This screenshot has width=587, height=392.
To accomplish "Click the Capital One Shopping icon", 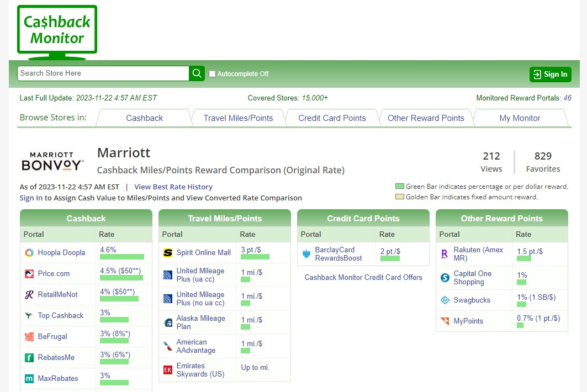I will point(445,278).
